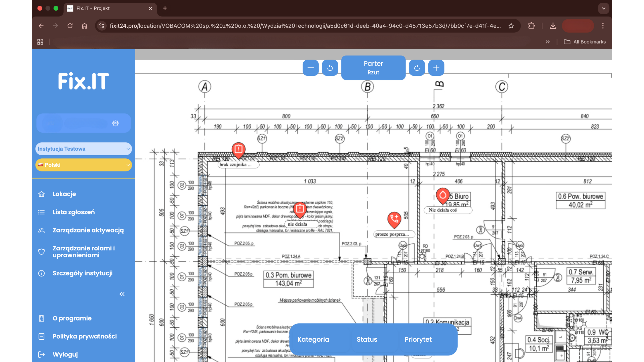Open Zarządzanie aktywacją
The height and width of the screenshot is (362, 644).
coord(88,230)
